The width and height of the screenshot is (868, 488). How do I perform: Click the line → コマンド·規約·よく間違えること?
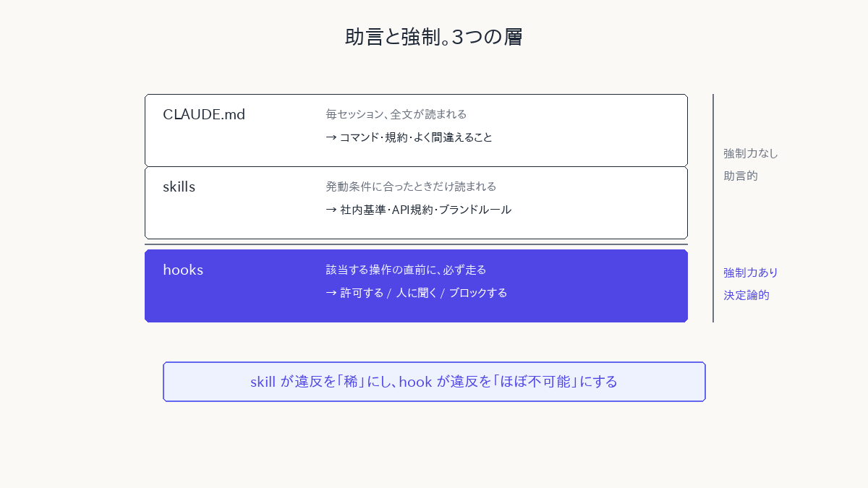pyautogui.click(x=409, y=137)
